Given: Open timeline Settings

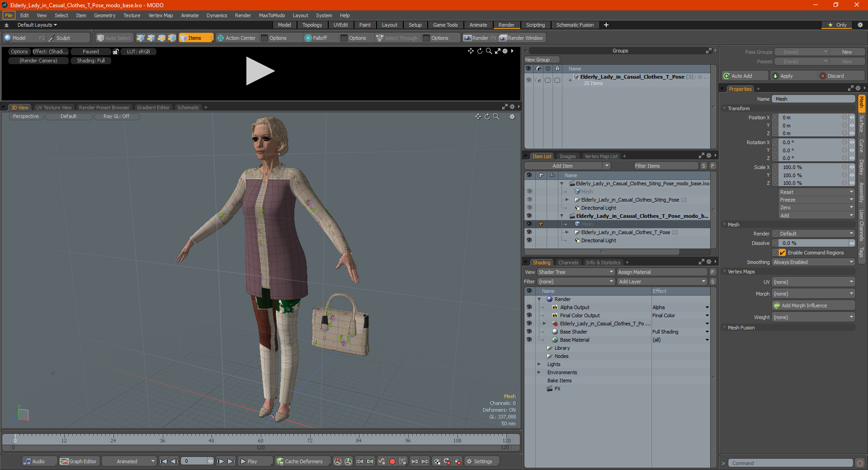Looking at the screenshot, I should 482,461.
